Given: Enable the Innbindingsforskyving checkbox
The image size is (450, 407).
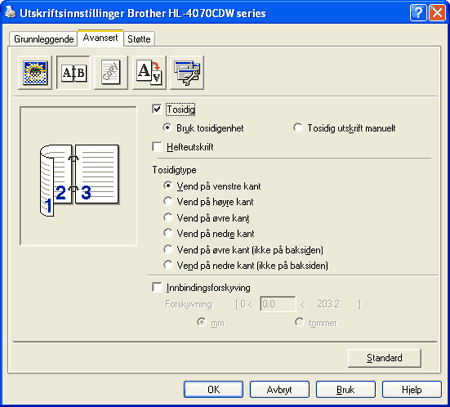Looking at the screenshot, I should pyautogui.click(x=157, y=287).
